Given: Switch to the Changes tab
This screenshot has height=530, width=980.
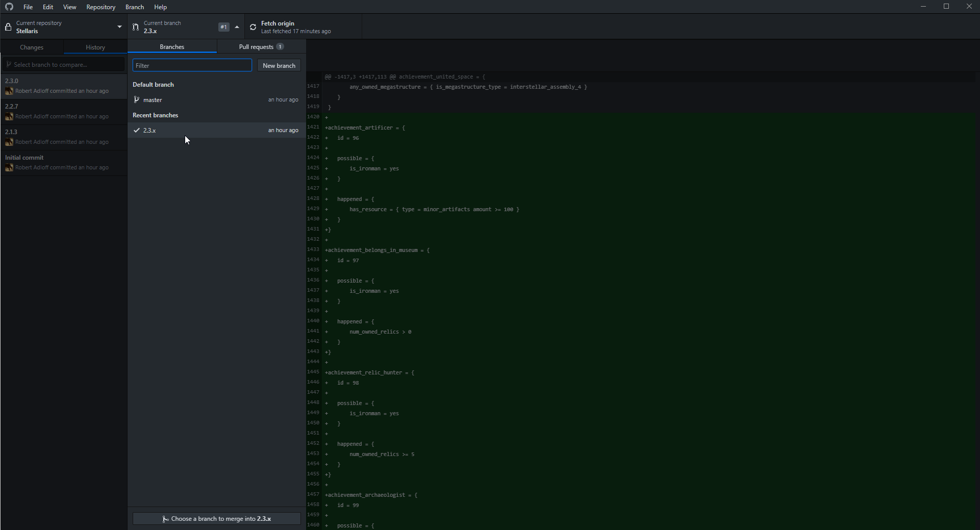Looking at the screenshot, I should click(32, 47).
